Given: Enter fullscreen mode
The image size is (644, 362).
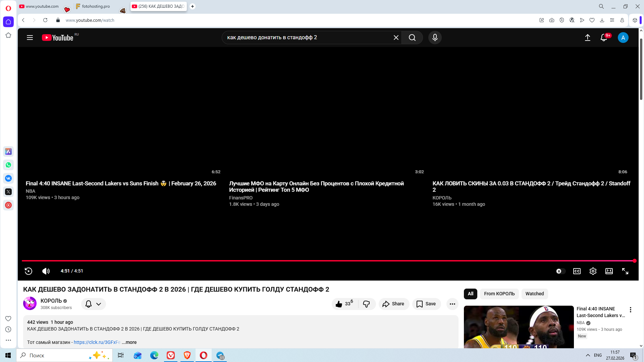Looking at the screenshot, I should point(625,271).
